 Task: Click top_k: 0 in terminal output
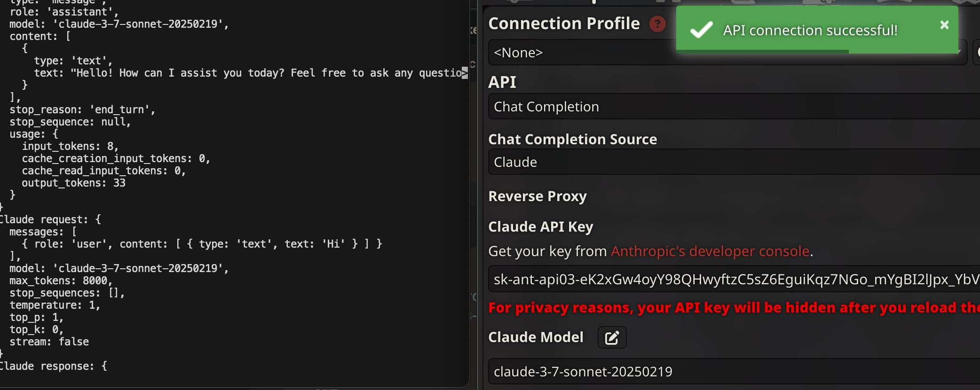[36, 329]
